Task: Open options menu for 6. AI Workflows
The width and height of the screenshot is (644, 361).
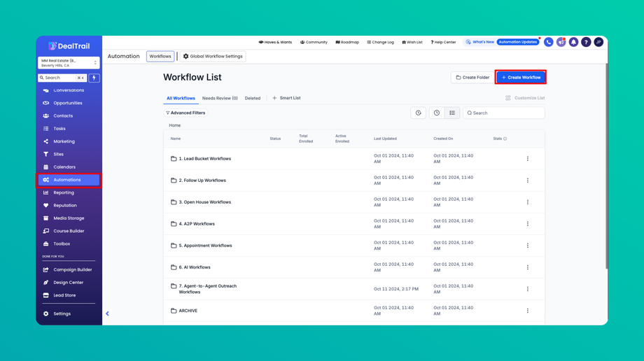Action: pyautogui.click(x=528, y=267)
